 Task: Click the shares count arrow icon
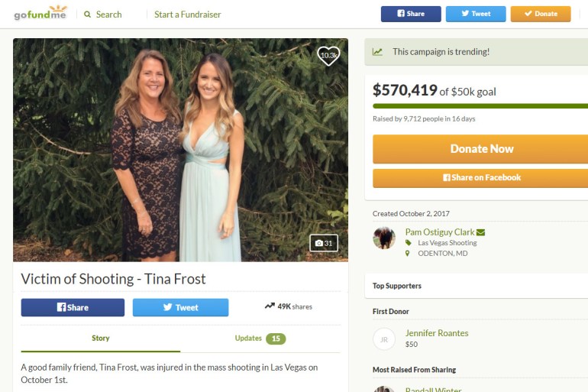[270, 306]
